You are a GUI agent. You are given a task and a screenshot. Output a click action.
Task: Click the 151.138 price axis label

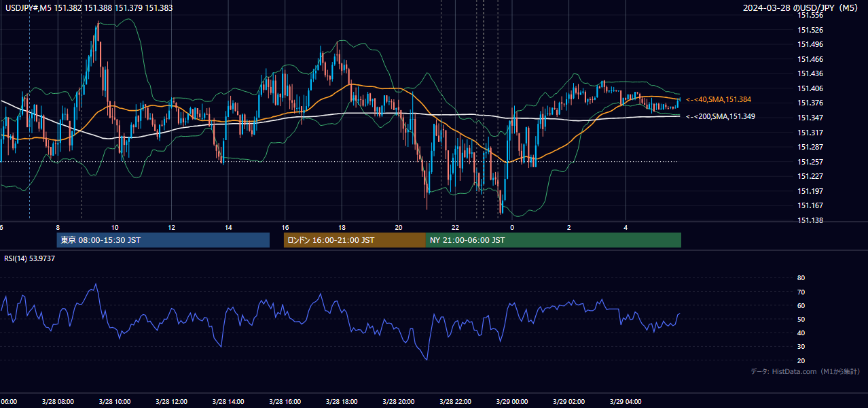810,220
